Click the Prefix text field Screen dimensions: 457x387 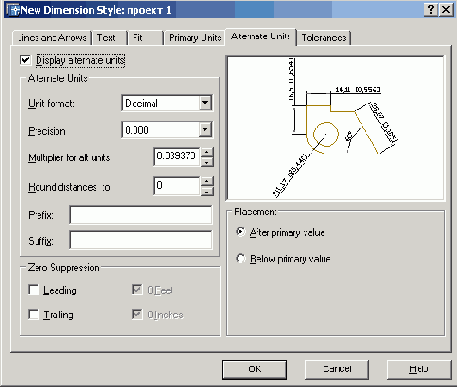(141, 215)
